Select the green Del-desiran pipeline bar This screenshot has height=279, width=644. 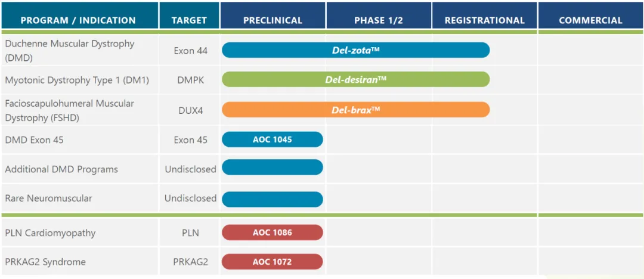click(355, 79)
